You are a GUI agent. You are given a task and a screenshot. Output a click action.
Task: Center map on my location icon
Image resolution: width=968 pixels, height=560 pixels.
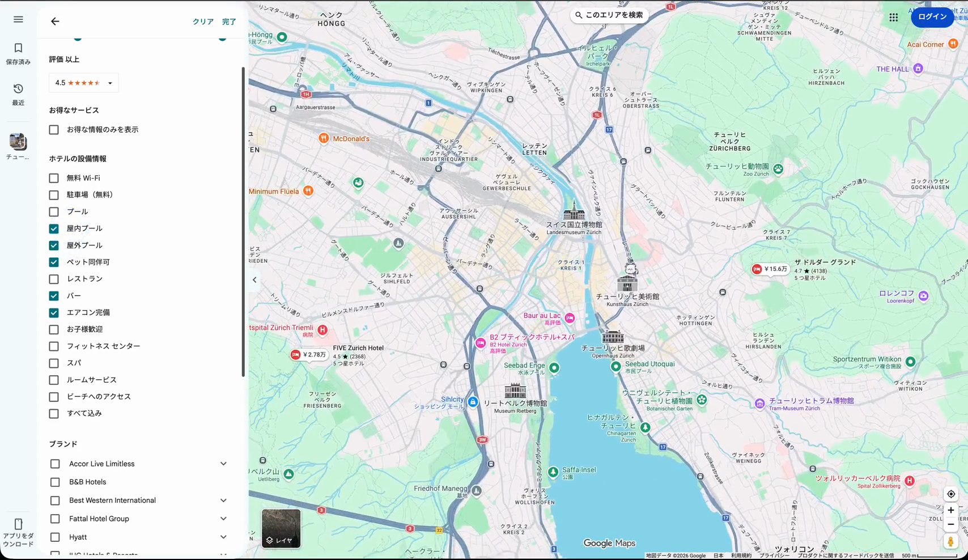(x=951, y=494)
